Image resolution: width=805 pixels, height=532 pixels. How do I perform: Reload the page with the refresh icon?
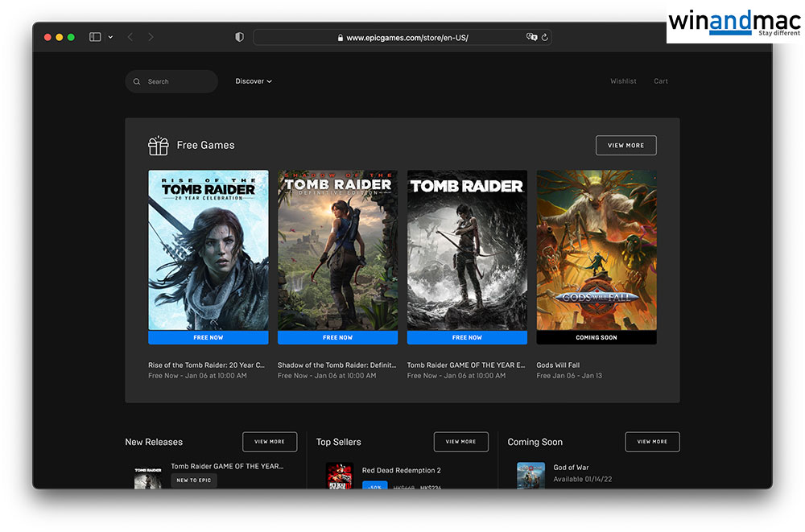545,37
